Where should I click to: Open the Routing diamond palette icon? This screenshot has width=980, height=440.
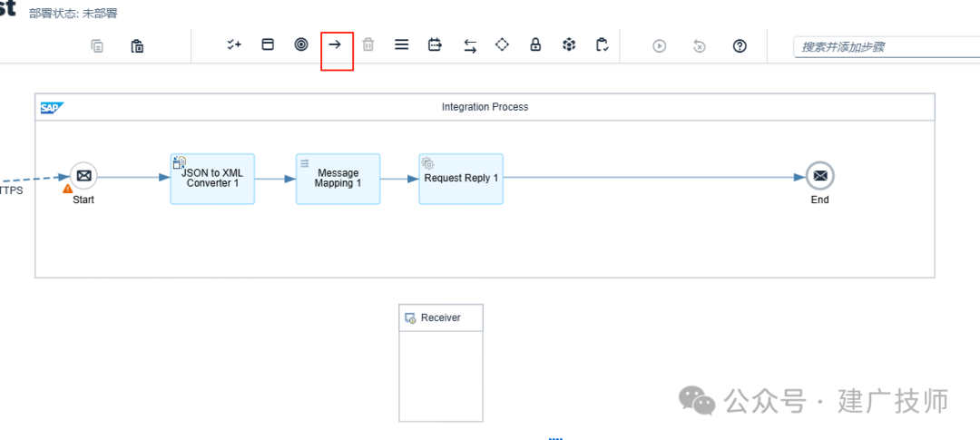(x=503, y=44)
